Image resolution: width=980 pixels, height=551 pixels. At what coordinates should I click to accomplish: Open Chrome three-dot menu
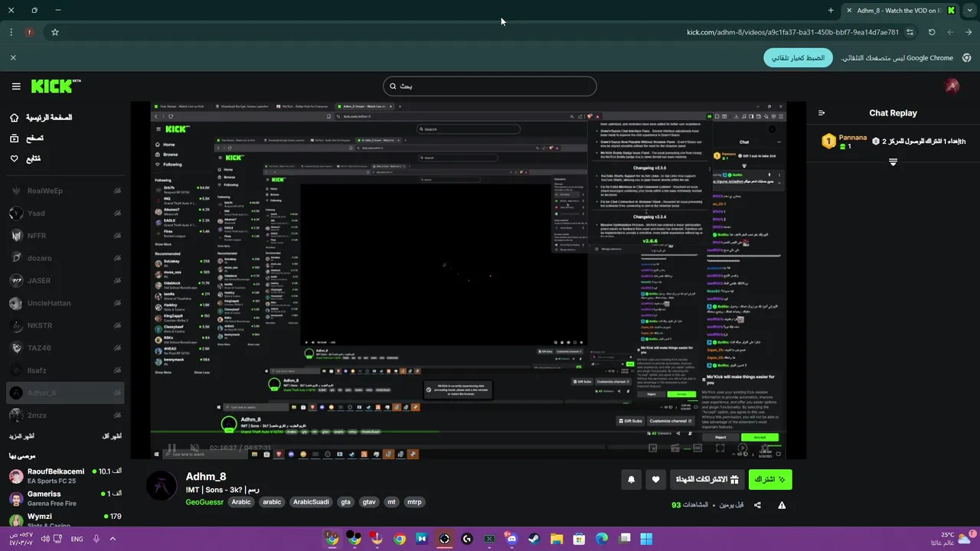[11, 32]
